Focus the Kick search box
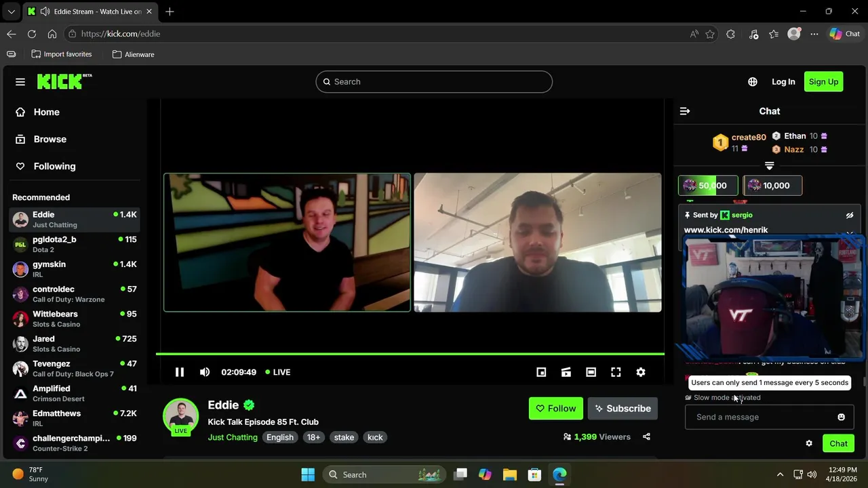The height and width of the screenshot is (488, 868). point(434,82)
